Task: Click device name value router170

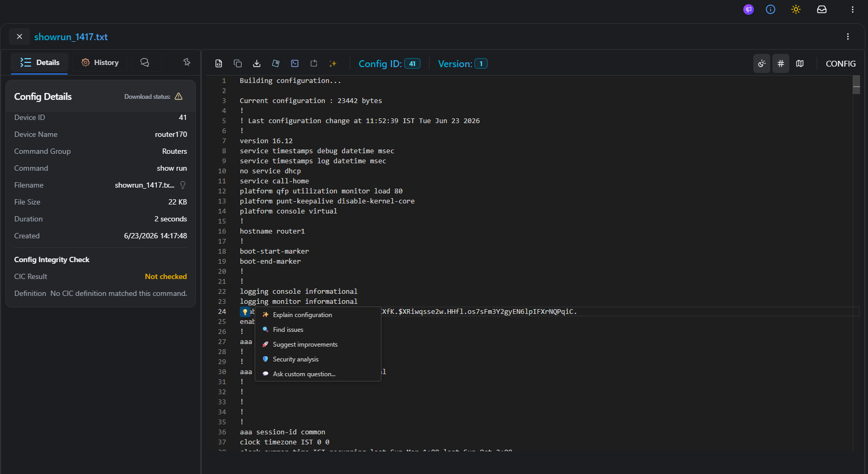Action: click(x=171, y=134)
